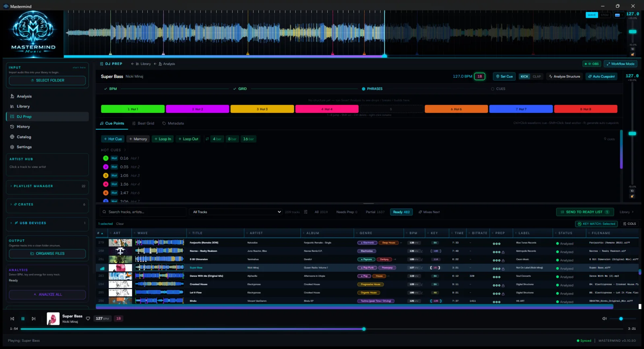Toggle the CLAP metronome sound
644x349 pixels.
click(x=537, y=77)
